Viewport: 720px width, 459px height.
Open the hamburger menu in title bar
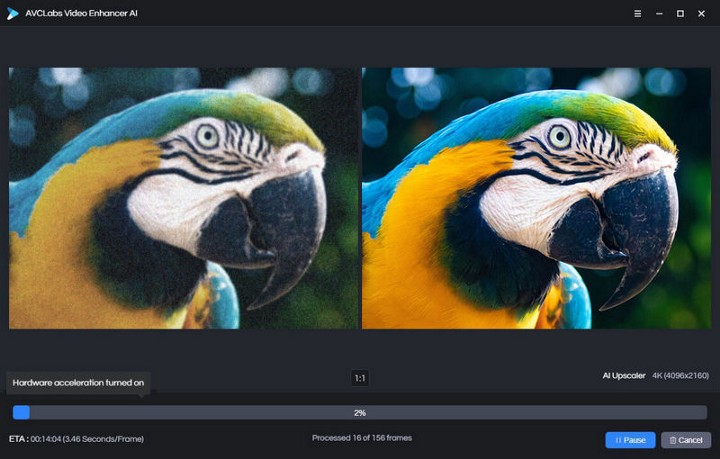click(x=637, y=14)
